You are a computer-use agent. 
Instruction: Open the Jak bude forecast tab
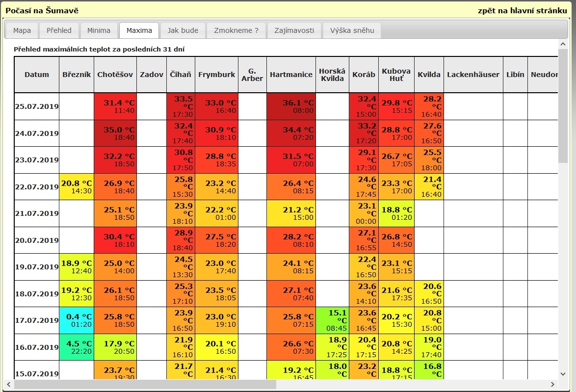(183, 30)
